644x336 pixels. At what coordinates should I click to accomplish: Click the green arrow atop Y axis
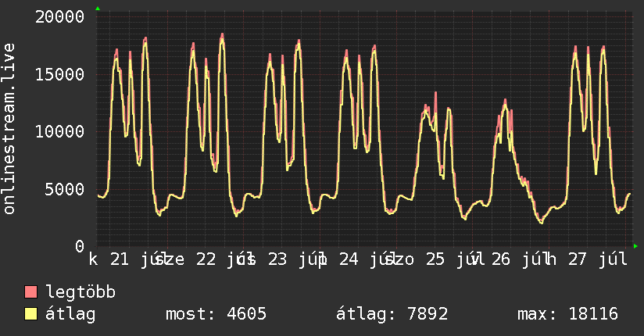pos(98,9)
